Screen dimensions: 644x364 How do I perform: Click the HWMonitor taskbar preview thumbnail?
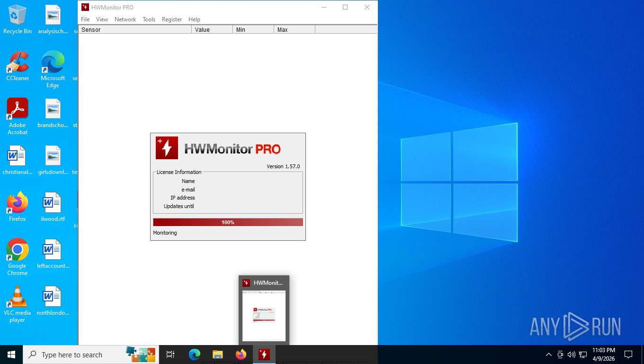264,316
